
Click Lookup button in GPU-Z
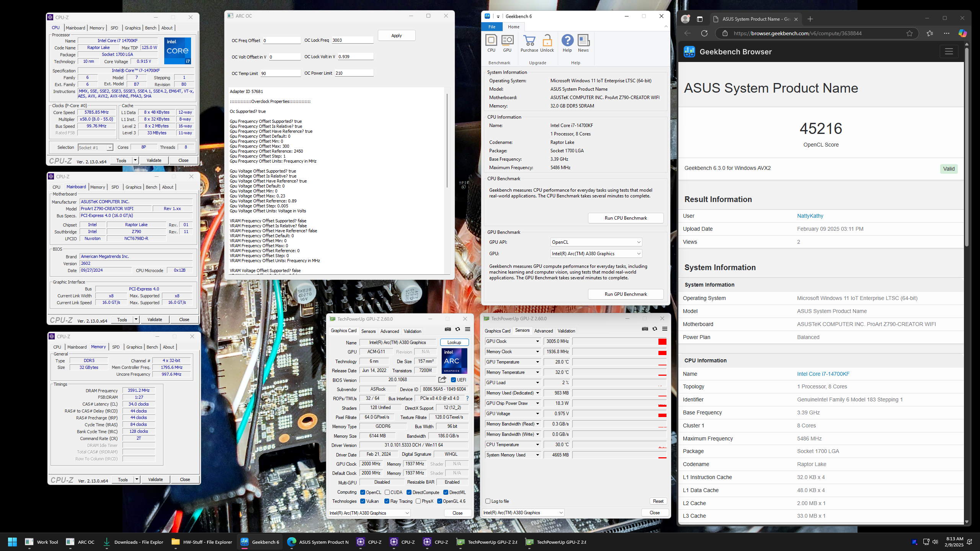(x=454, y=342)
